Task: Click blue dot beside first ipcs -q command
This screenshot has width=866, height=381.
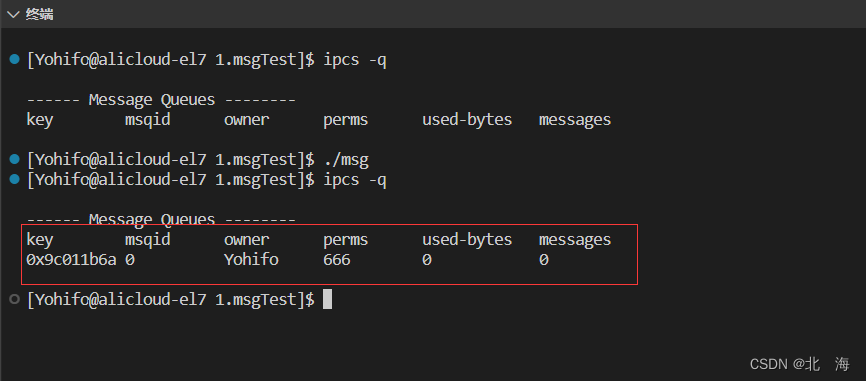Action: coord(15,59)
